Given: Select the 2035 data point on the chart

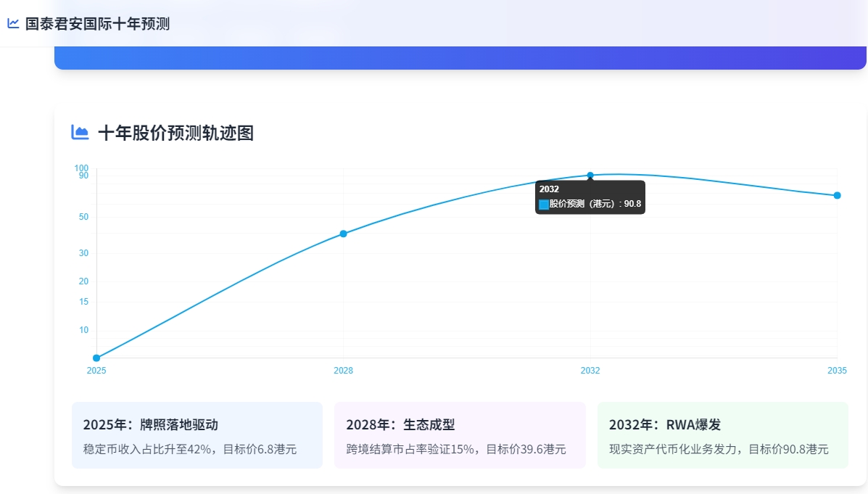Looking at the screenshot, I should coord(837,195).
